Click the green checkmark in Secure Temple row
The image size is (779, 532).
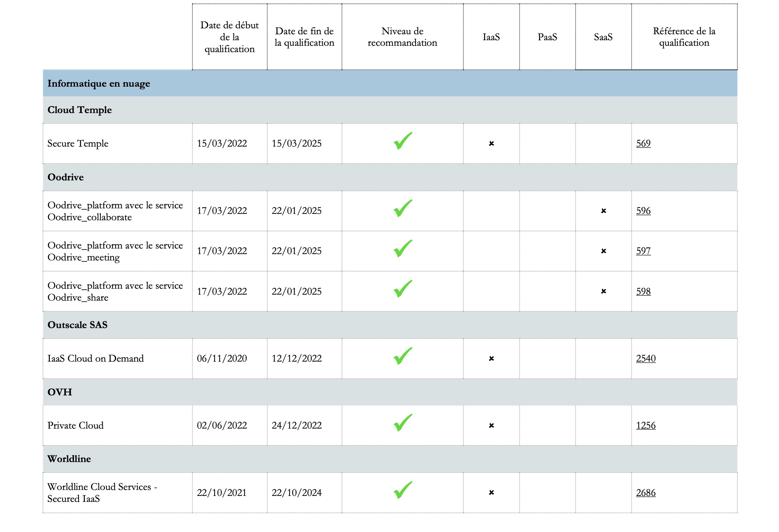(x=403, y=141)
